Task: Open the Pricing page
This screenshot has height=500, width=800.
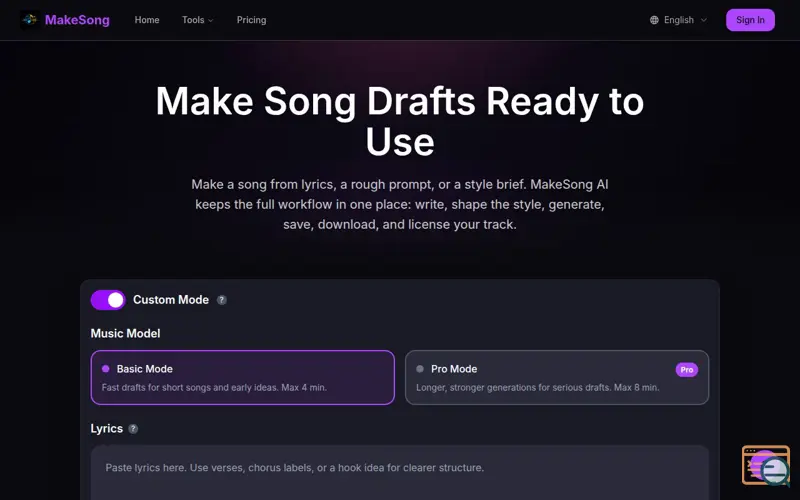Action: (252, 20)
